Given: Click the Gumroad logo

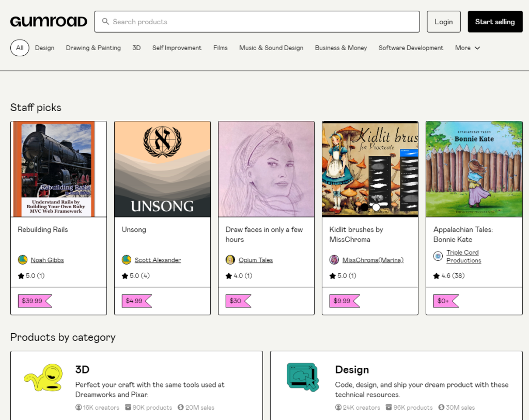Looking at the screenshot, I should coord(49,22).
